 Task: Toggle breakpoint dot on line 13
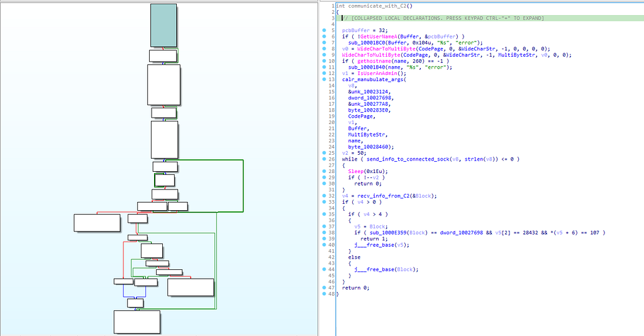[324, 79]
